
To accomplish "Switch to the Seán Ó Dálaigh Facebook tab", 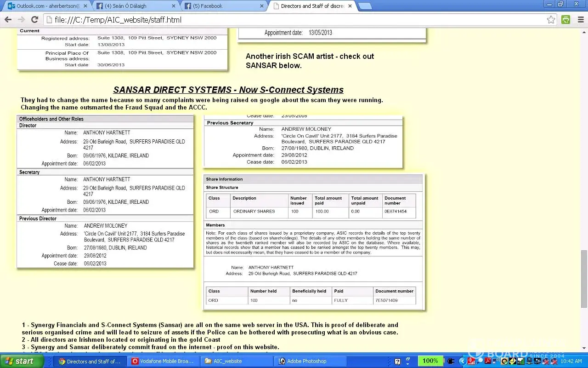I will tap(133, 6).
